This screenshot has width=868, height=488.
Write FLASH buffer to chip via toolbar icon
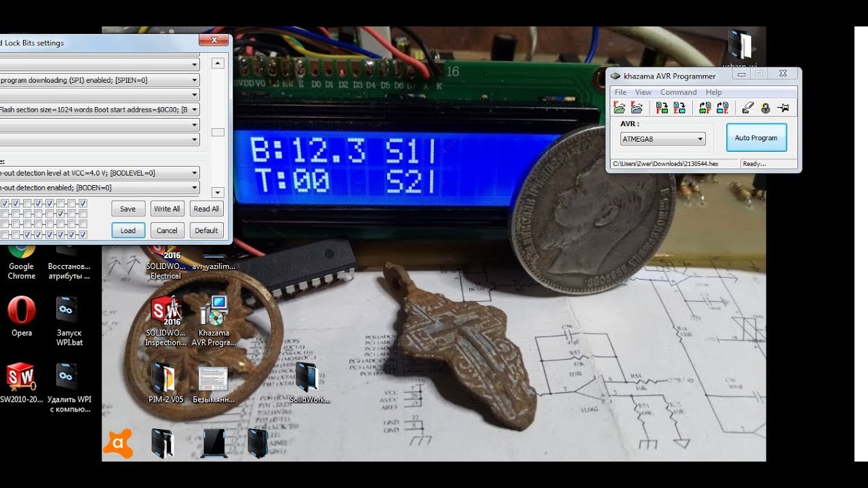pyautogui.click(x=662, y=108)
